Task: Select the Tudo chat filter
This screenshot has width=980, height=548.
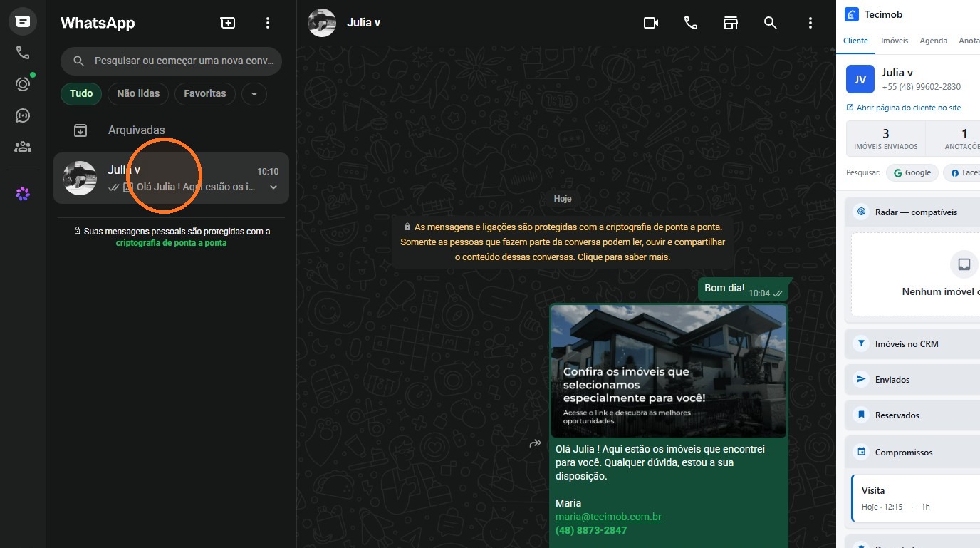Action: pyautogui.click(x=81, y=93)
